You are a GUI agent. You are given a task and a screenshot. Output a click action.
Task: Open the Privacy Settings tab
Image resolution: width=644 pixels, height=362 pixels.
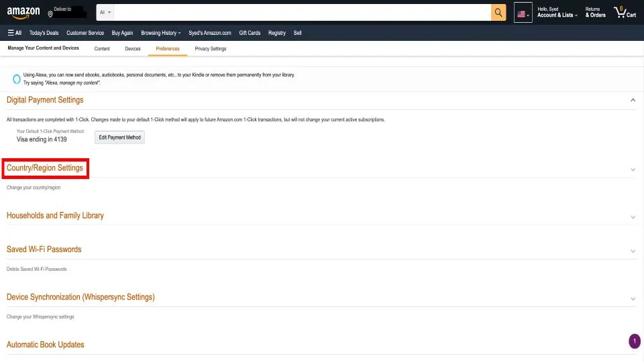pos(210,48)
